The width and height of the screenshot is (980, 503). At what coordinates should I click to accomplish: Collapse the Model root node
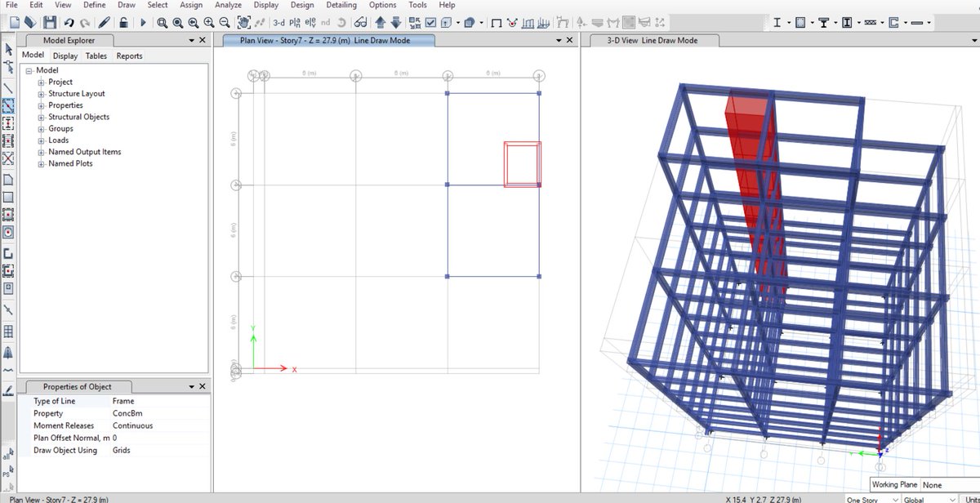(x=29, y=71)
